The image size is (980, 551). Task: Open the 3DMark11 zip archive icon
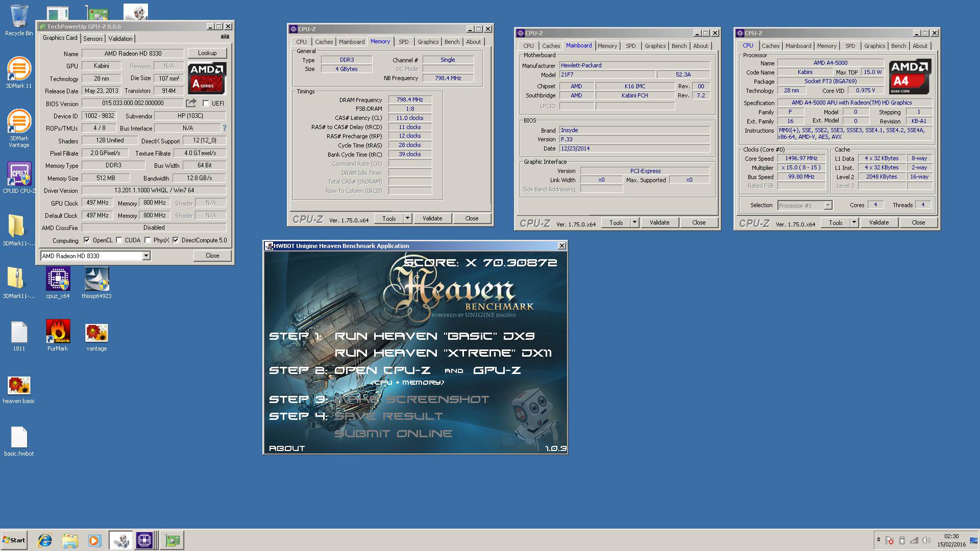pos(19,283)
